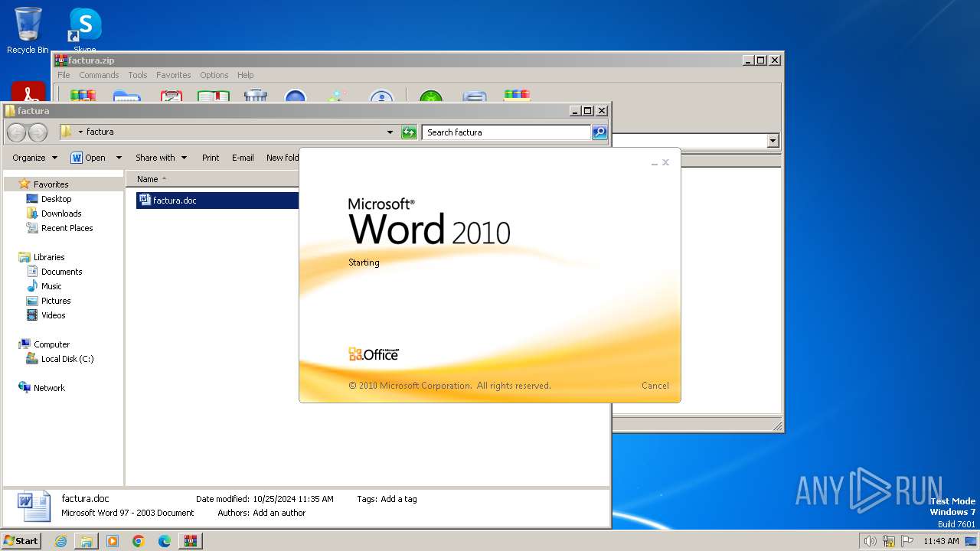Click the Downloads folder icon in navigation pane

(x=32, y=214)
